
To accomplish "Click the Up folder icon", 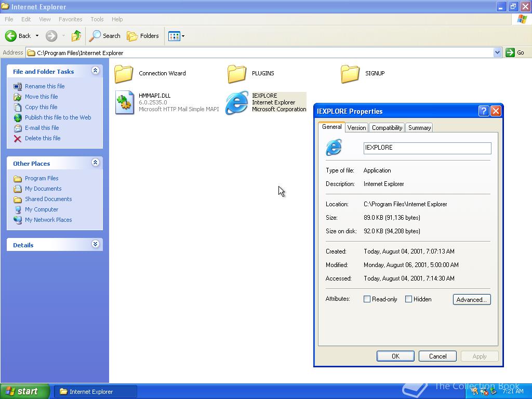I will point(76,36).
